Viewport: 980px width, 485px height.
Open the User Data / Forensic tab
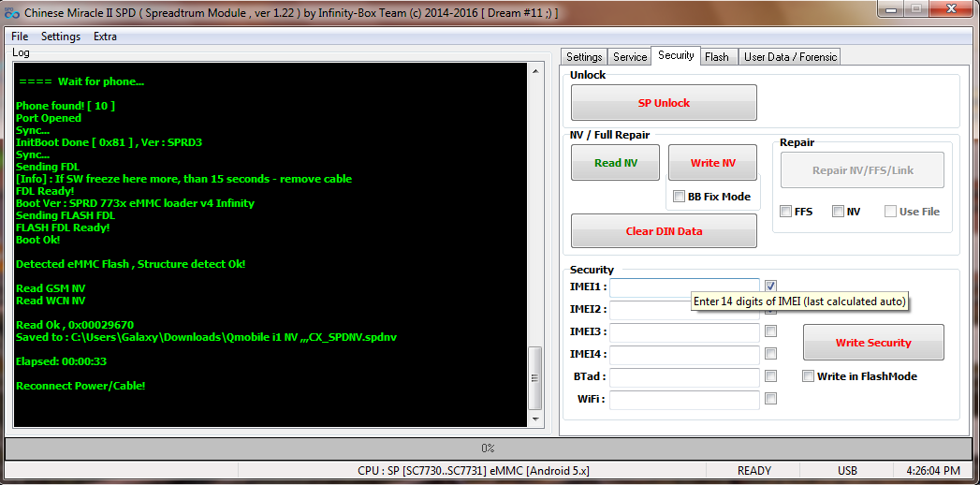[x=790, y=57]
